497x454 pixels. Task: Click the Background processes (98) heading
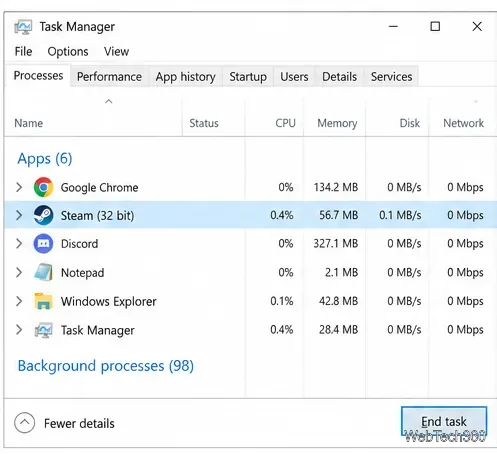click(x=106, y=366)
